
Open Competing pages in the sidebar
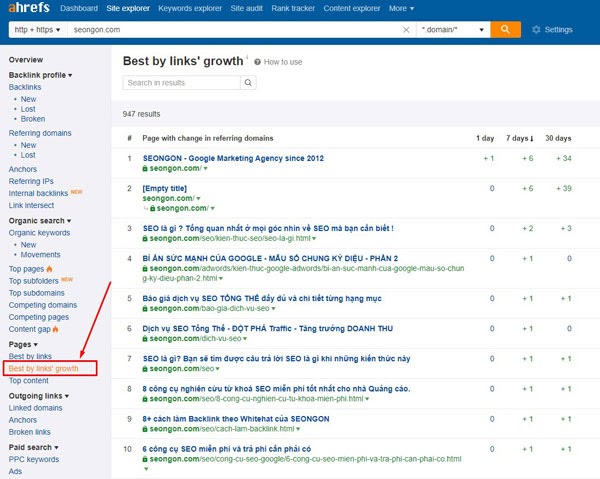39,317
